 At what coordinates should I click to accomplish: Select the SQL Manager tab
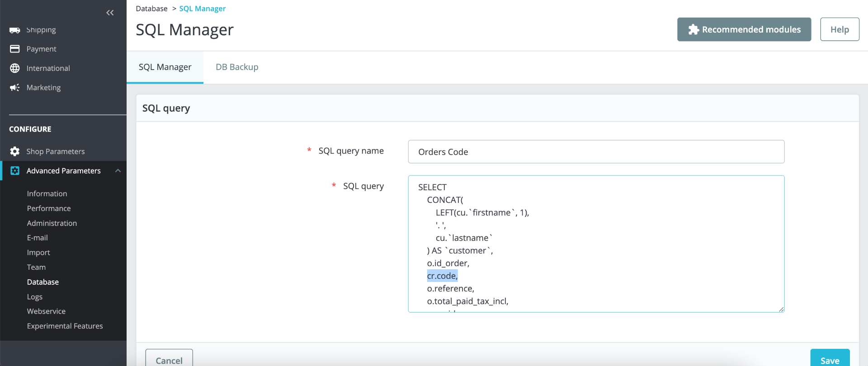click(x=165, y=67)
